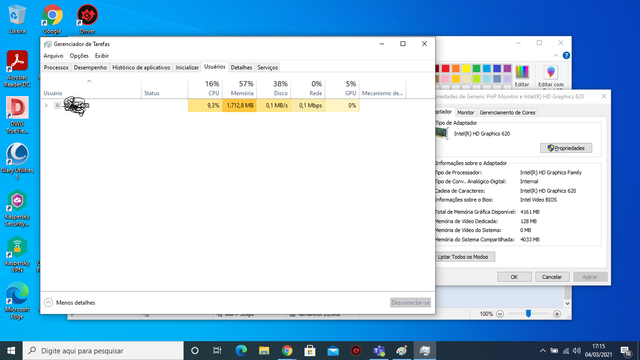Click the Paint zoom in plus button
Viewport: 640px width, 360px height.
[557, 314]
